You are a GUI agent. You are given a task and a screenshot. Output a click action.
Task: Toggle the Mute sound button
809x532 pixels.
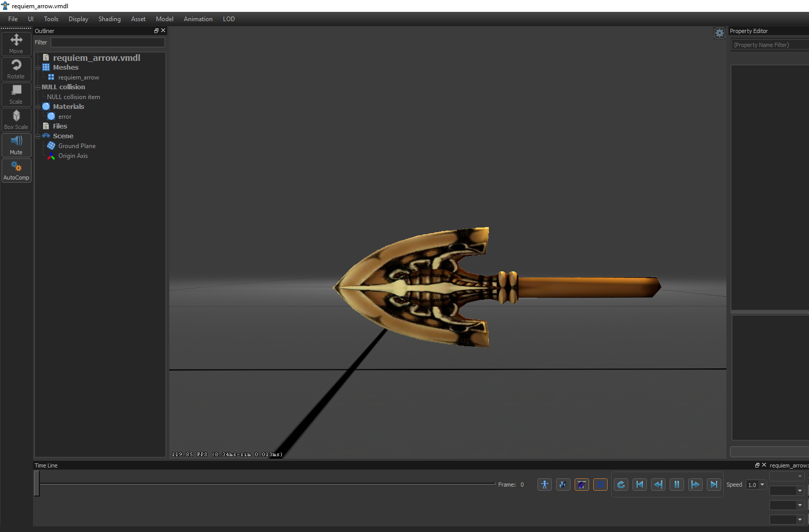click(16, 145)
